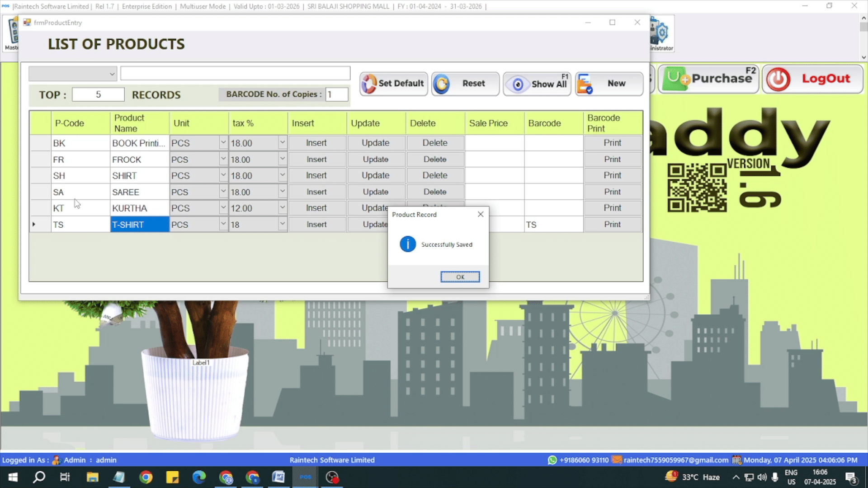Click the LogOut power icon

point(778,79)
